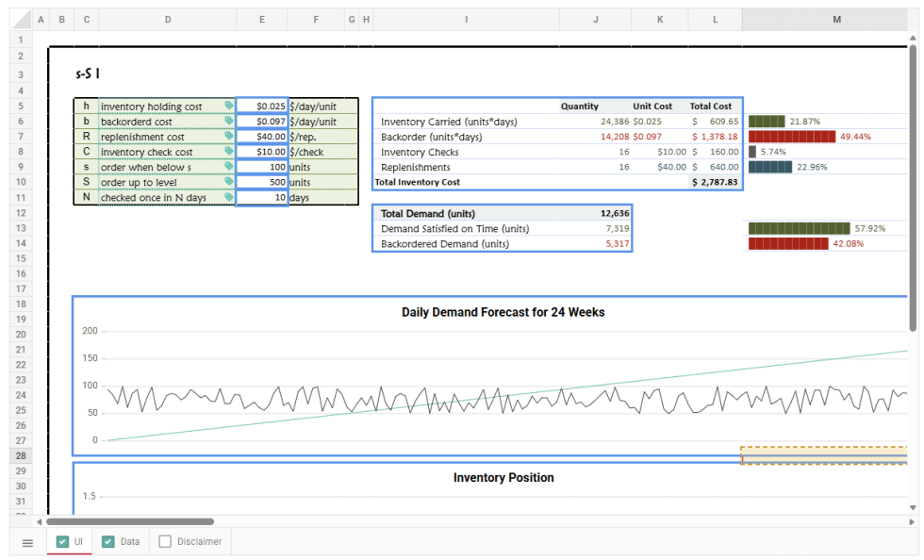Select the '$ 2,787.83' total cell
The image size is (924, 560).
pos(715,182)
